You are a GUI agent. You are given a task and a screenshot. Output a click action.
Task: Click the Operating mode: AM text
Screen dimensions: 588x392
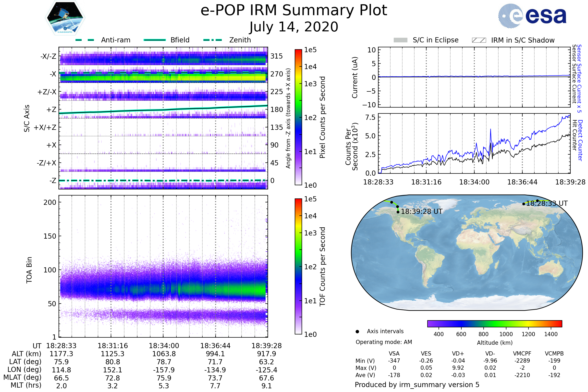click(384, 342)
